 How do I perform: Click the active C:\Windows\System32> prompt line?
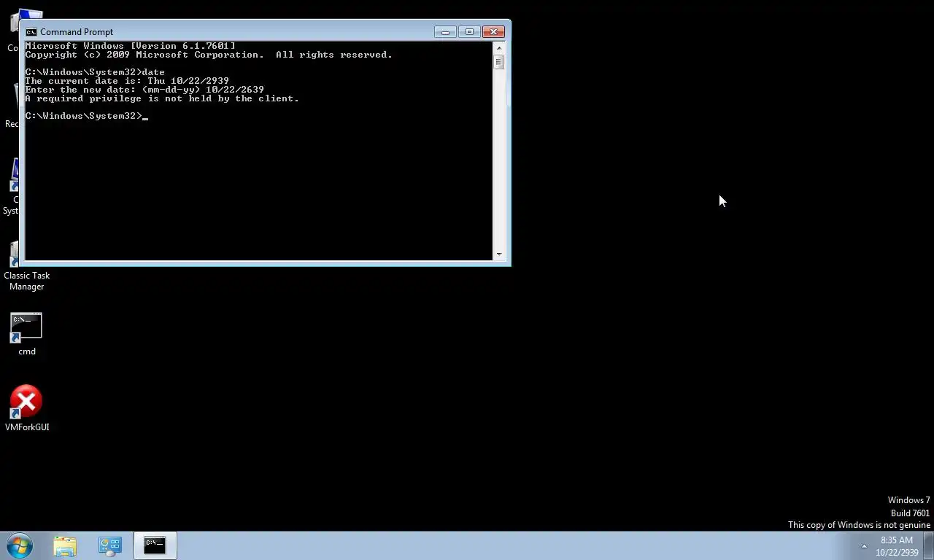pos(86,116)
